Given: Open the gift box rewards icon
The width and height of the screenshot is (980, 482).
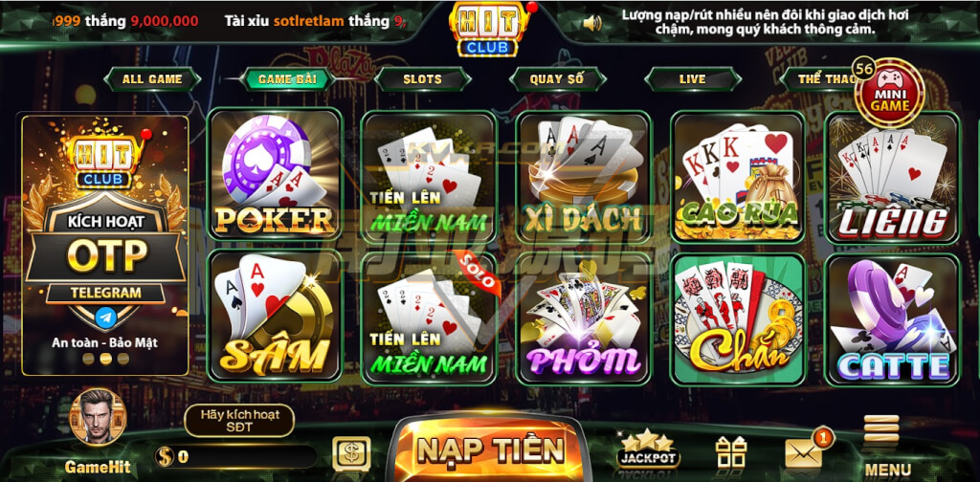Looking at the screenshot, I should click(731, 452).
